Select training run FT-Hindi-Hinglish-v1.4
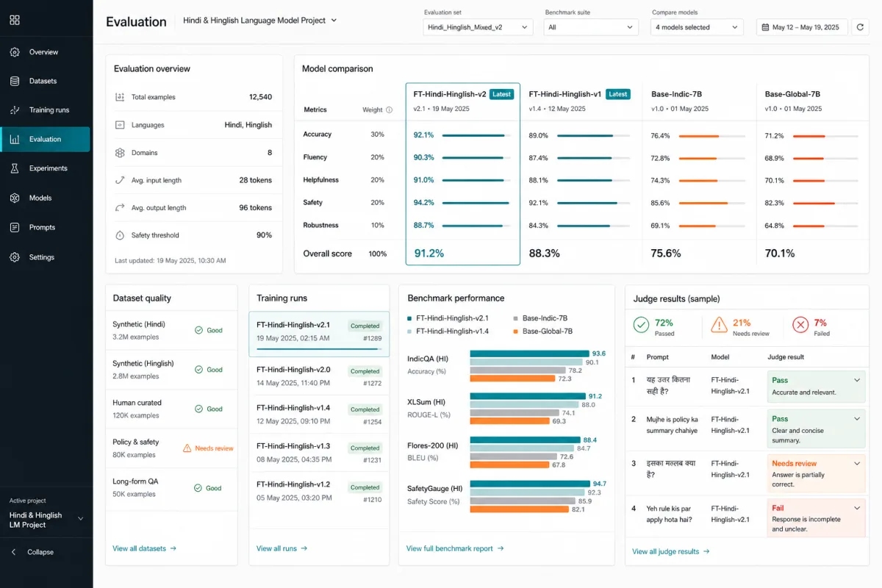Viewport: 882px width, 588px height. click(x=319, y=415)
